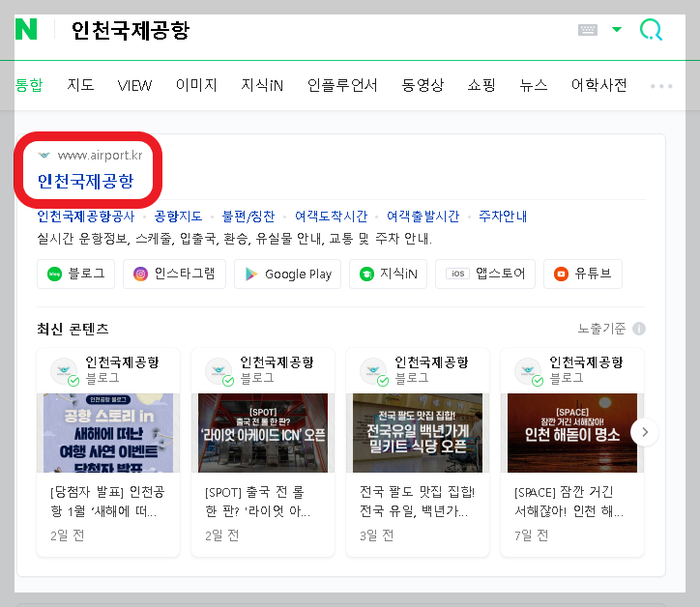The height and width of the screenshot is (607, 700).
Task: Click the blog profile icon on the fourth card
Action: (x=528, y=371)
